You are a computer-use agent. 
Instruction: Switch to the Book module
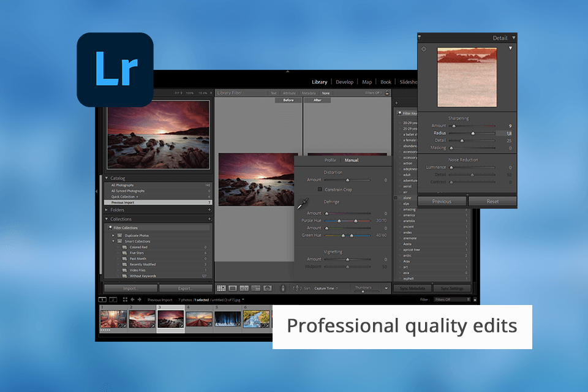pyautogui.click(x=385, y=82)
